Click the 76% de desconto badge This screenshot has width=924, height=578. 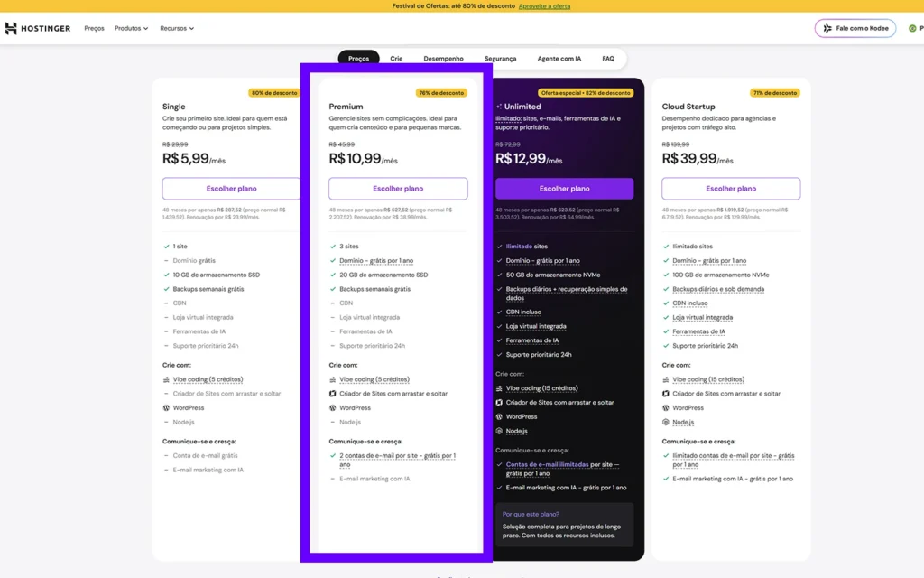(x=441, y=93)
